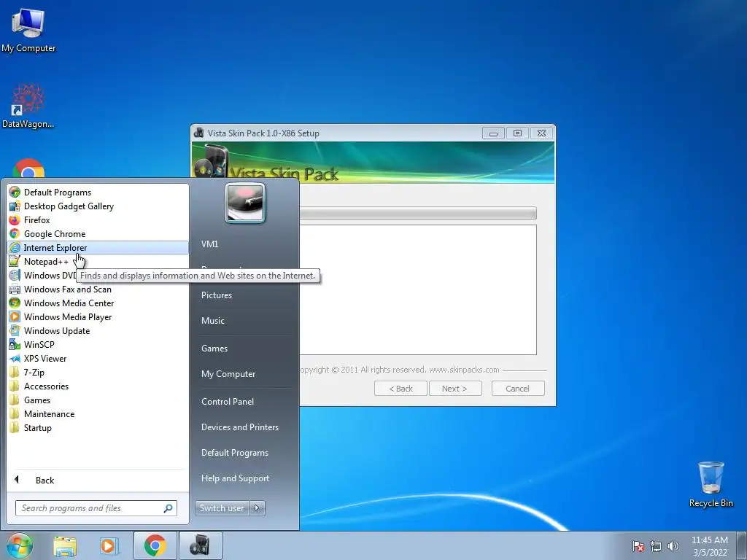Open Windows DVD Maker icon
747x560 pixels.
click(x=15, y=275)
